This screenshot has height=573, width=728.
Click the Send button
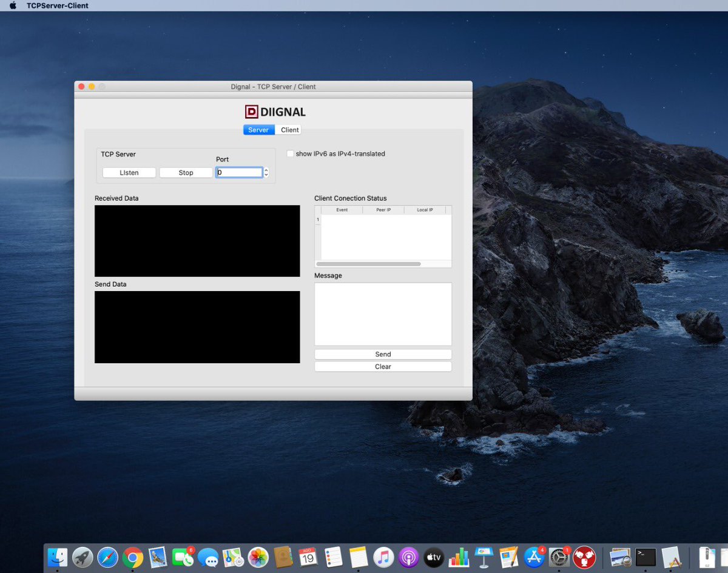tap(383, 354)
